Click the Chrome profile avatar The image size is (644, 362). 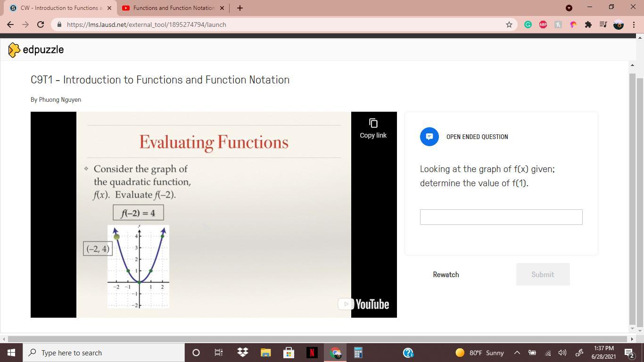[619, 25]
